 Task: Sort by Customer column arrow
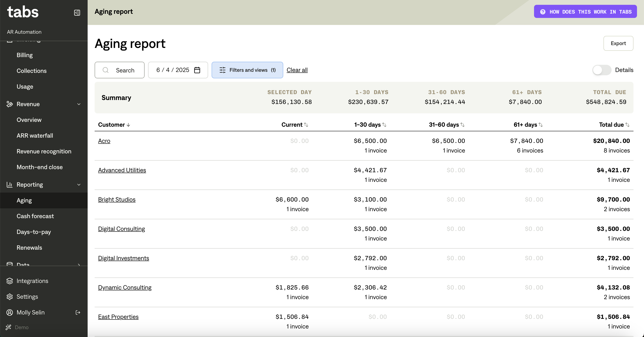[x=129, y=125]
